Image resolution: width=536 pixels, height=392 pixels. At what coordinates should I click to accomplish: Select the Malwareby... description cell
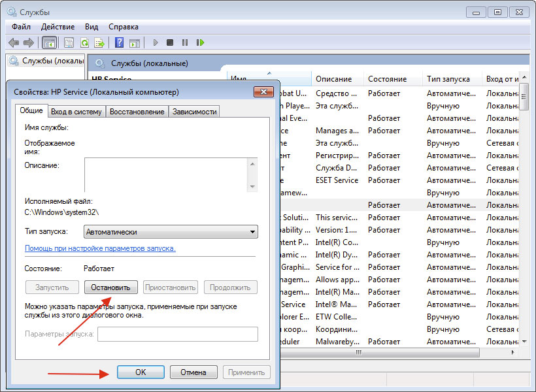coord(337,342)
